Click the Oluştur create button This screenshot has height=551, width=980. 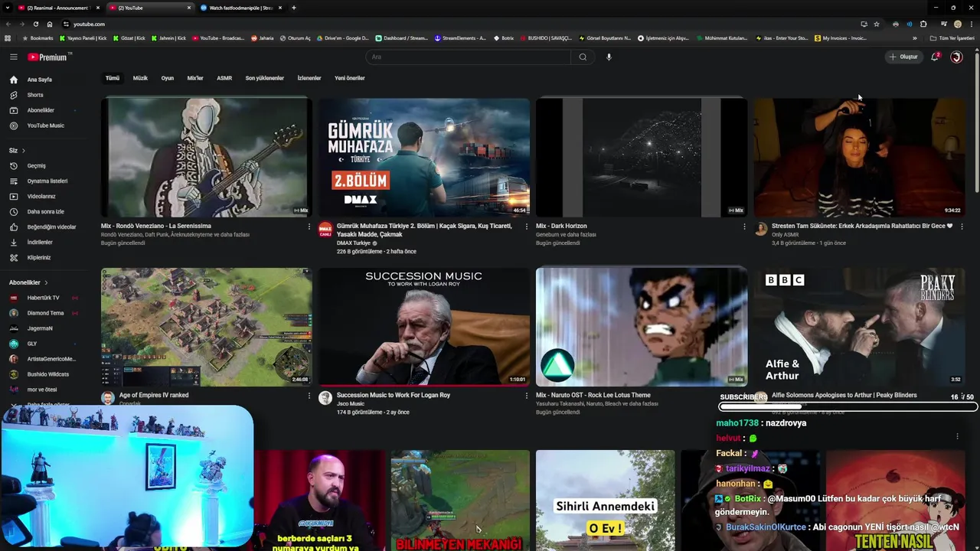[x=903, y=57]
